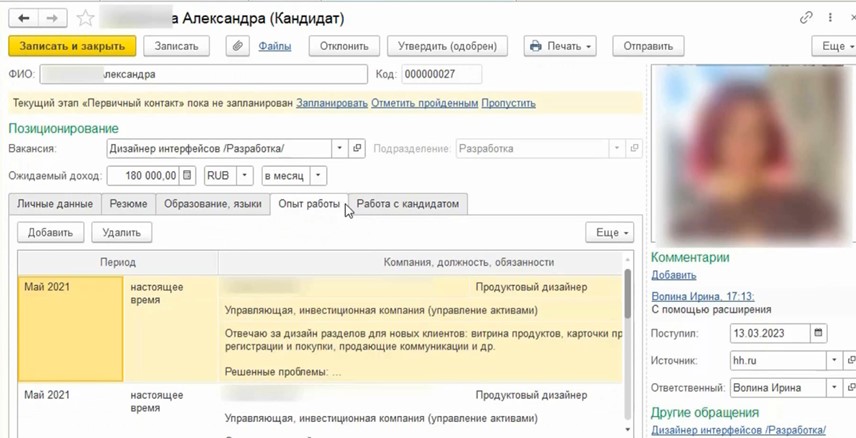Add candidate form to favorites star
Image resolution: width=856 pixels, height=438 pixels.
click(x=85, y=19)
